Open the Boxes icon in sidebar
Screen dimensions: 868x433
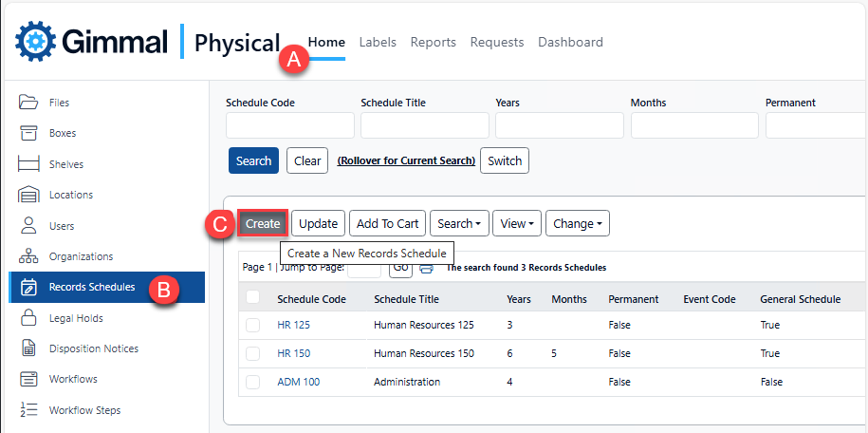(x=28, y=133)
